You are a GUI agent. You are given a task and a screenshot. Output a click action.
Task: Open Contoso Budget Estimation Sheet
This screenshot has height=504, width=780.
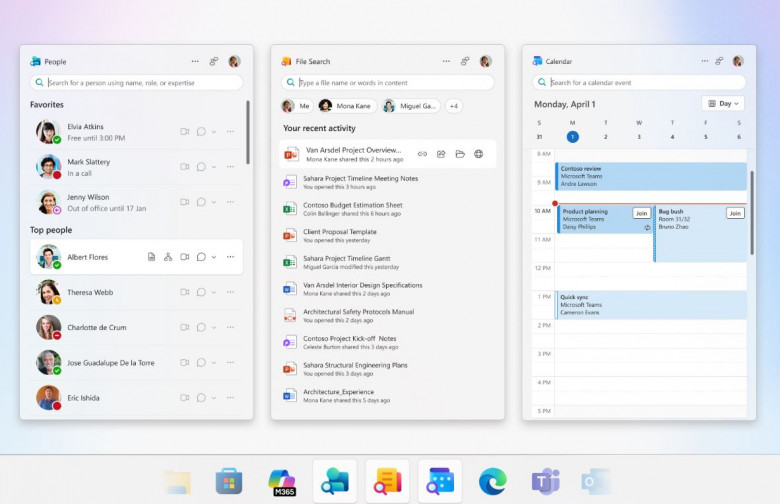(x=388, y=209)
